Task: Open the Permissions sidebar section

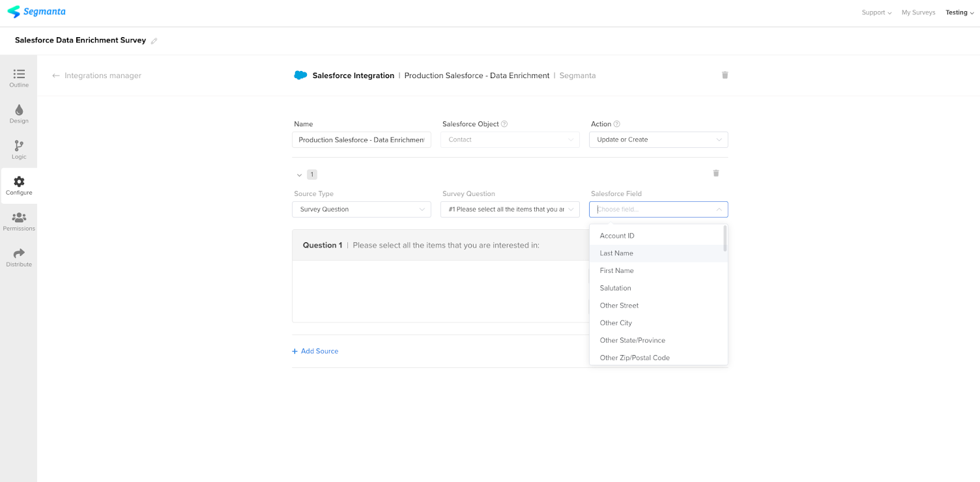Action: pos(19,221)
